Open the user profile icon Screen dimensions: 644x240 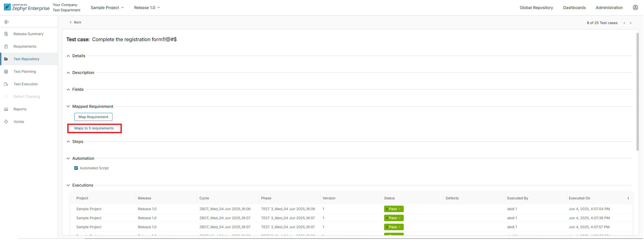point(635,8)
